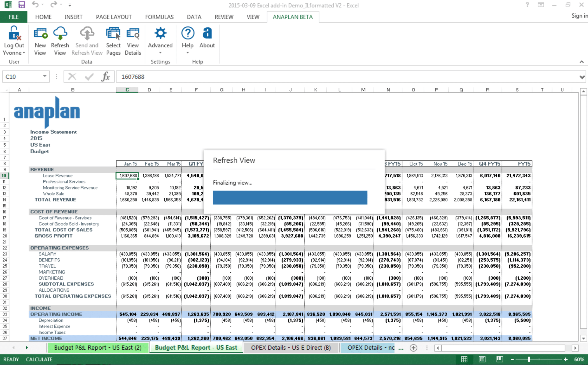Open Customize Quick Access Toolbar dropdown

pyautogui.click(x=70, y=5)
